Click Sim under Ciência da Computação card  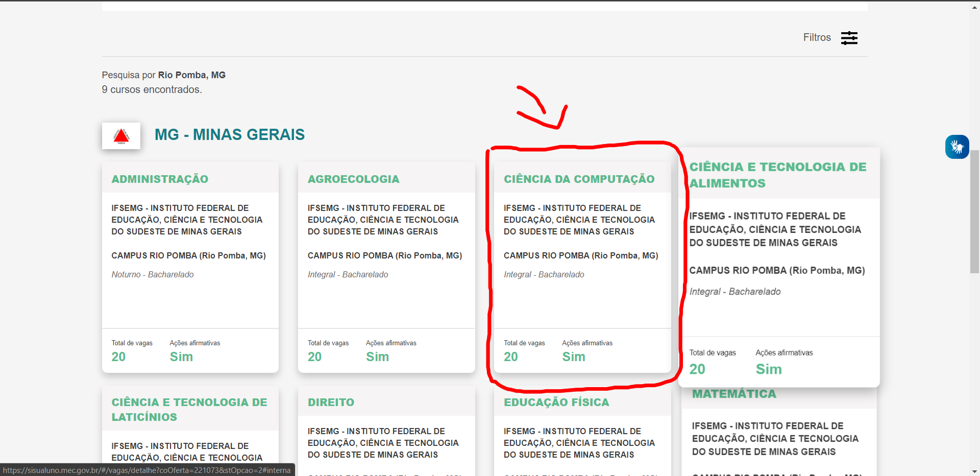[573, 357]
